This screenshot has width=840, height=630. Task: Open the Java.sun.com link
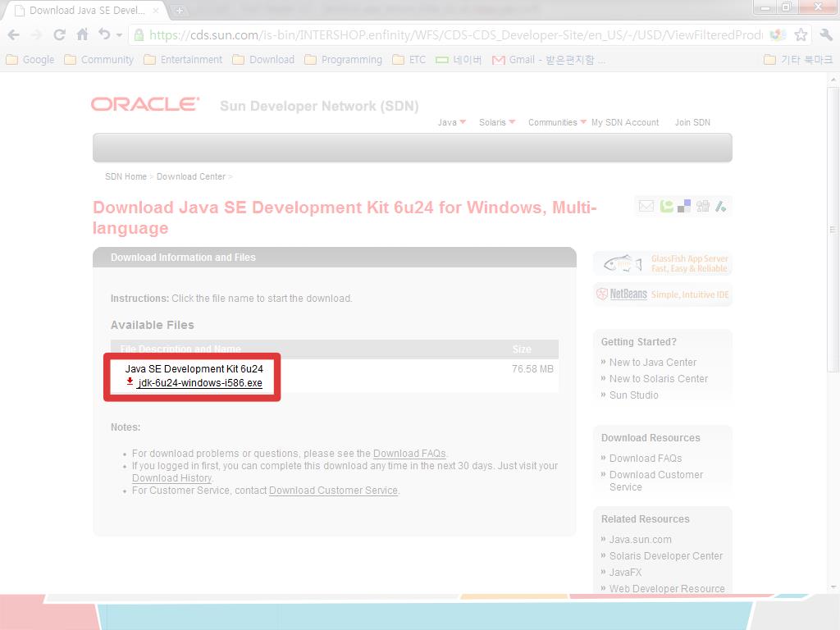click(x=640, y=540)
